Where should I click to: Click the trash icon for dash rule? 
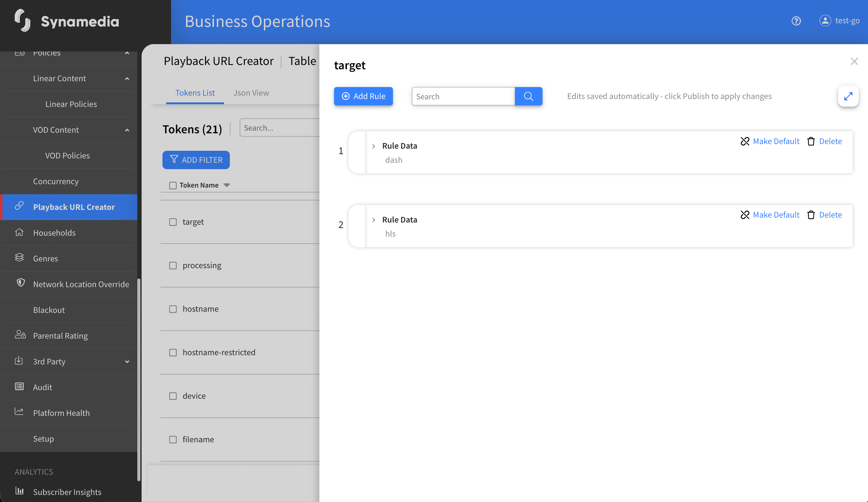point(811,141)
